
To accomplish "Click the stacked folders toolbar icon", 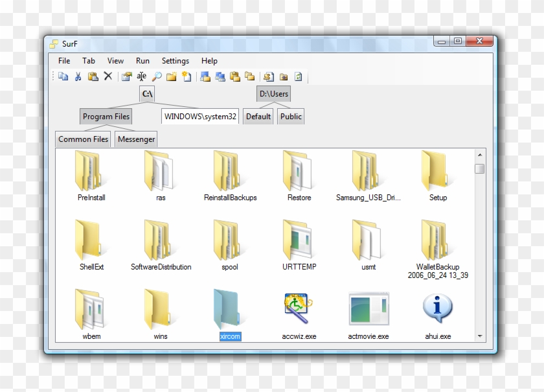I will [x=250, y=76].
